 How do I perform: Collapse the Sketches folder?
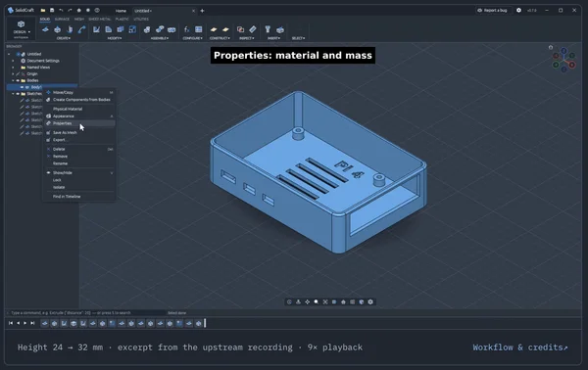tap(13, 94)
